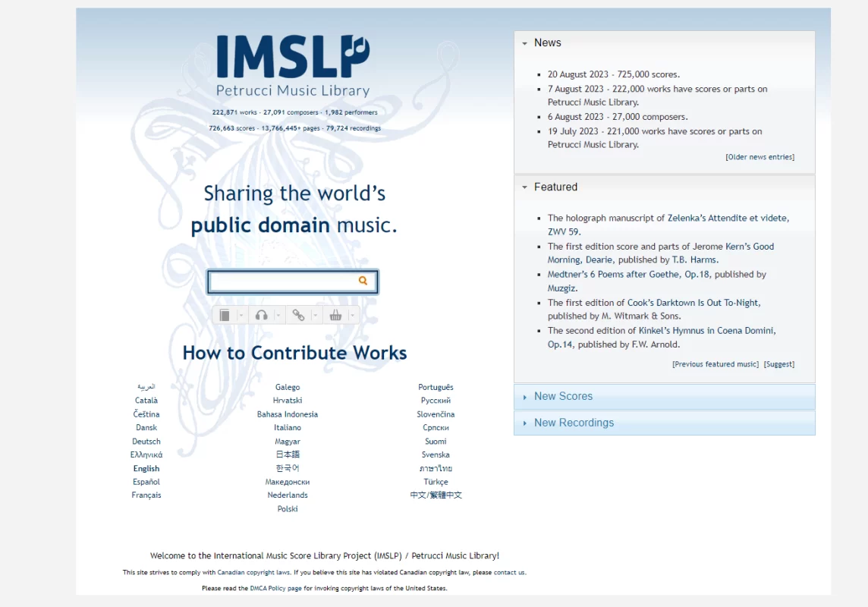Open Kinkel's Hymnus in Coena Domini link

point(706,330)
